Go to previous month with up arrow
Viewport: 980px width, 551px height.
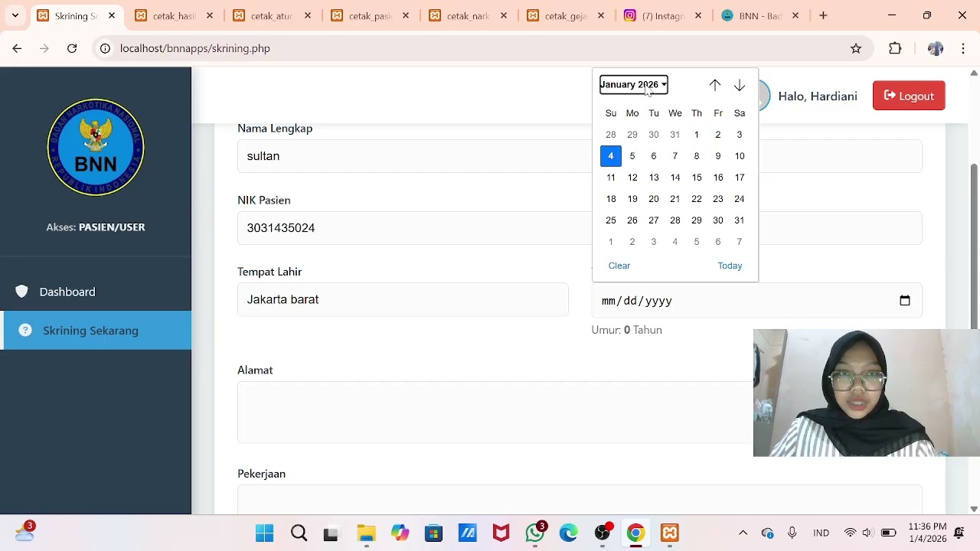714,85
